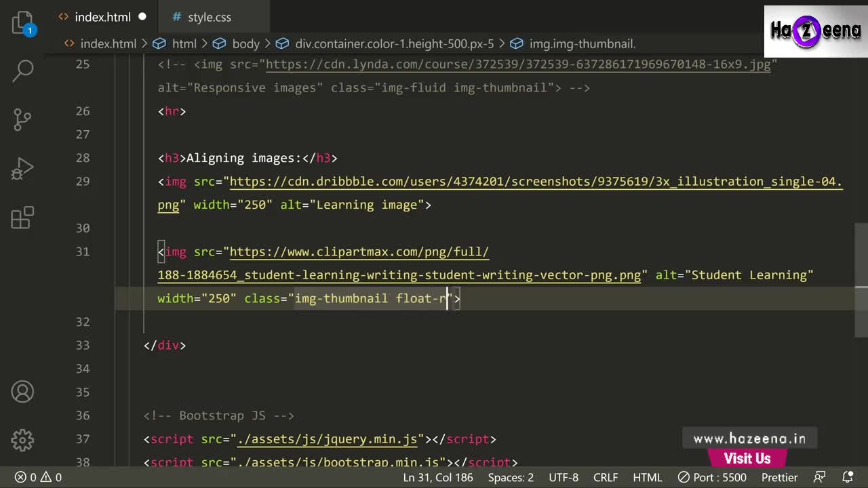The width and height of the screenshot is (868, 488).
Task: Open the Accounts icon in activity bar
Action: coord(22,392)
